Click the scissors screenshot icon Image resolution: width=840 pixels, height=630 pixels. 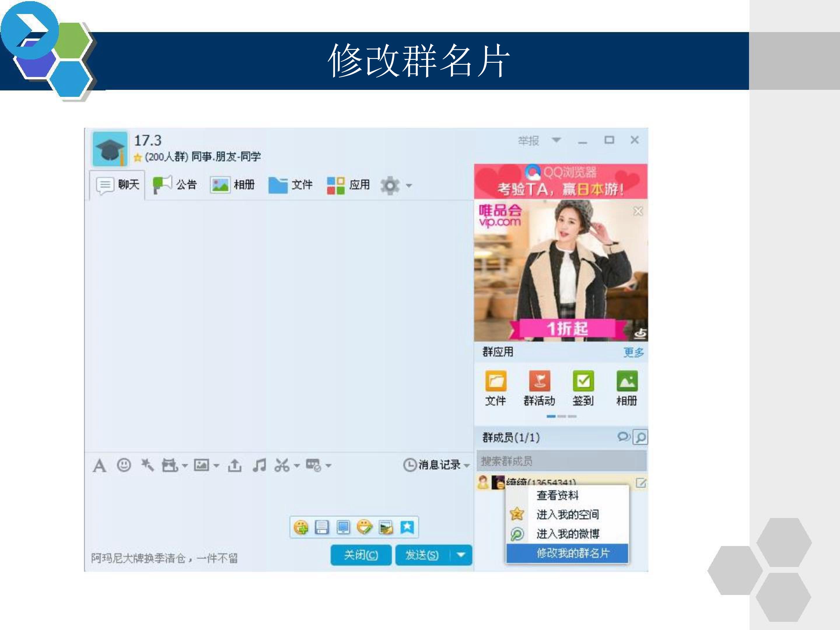pyautogui.click(x=282, y=465)
